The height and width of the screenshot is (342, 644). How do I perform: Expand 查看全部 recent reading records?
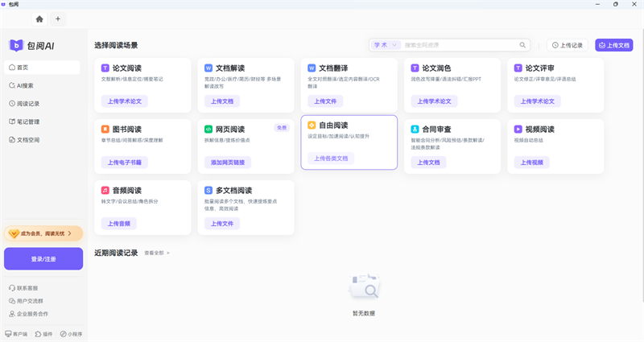(x=157, y=253)
